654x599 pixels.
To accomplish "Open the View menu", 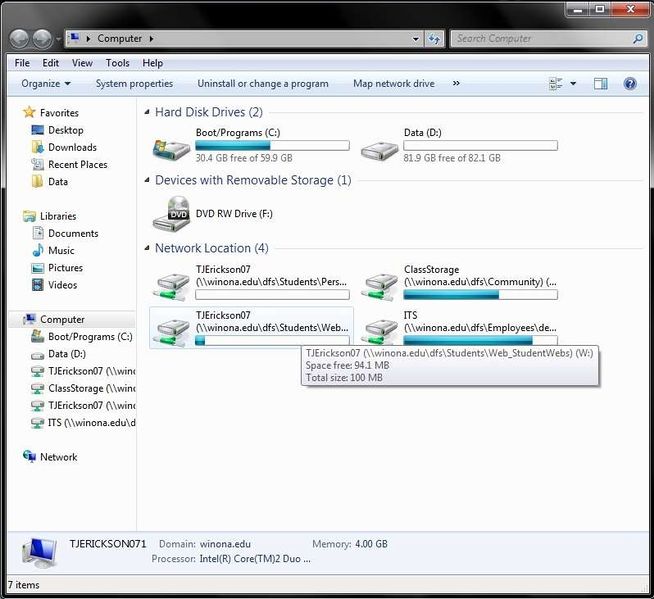I will [x=82, y=63].
